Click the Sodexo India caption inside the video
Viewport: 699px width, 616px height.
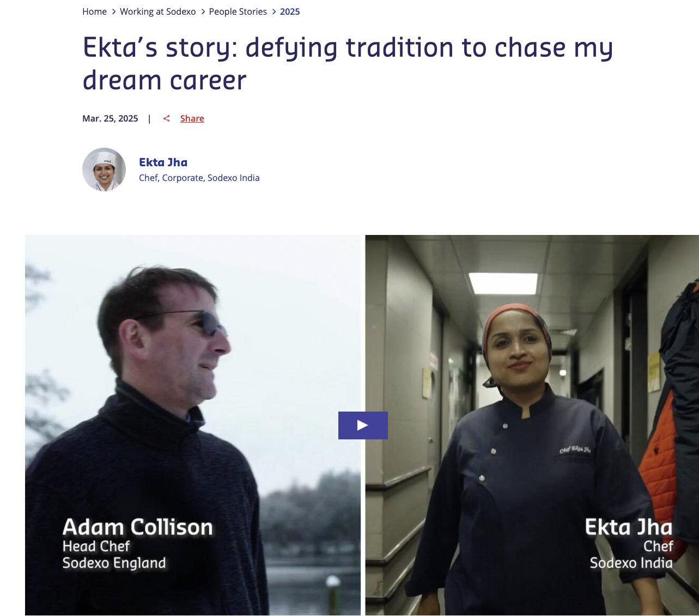coord(631,563)
